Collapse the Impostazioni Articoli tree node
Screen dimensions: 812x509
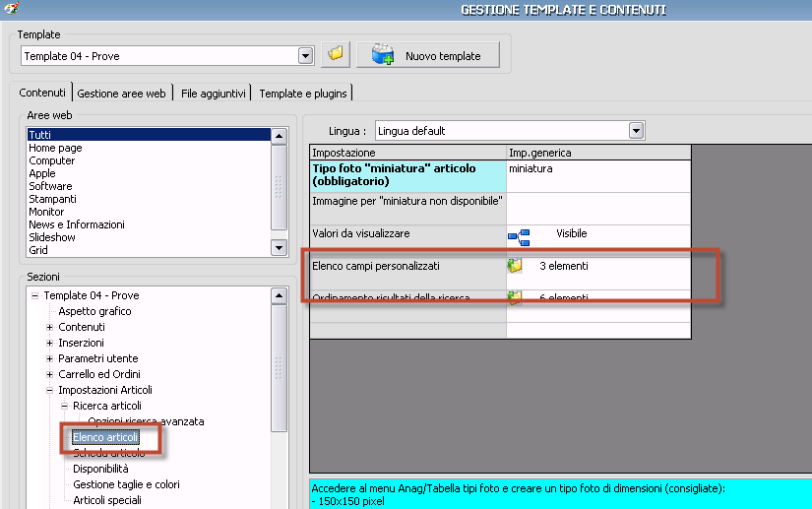click(50, 391)
